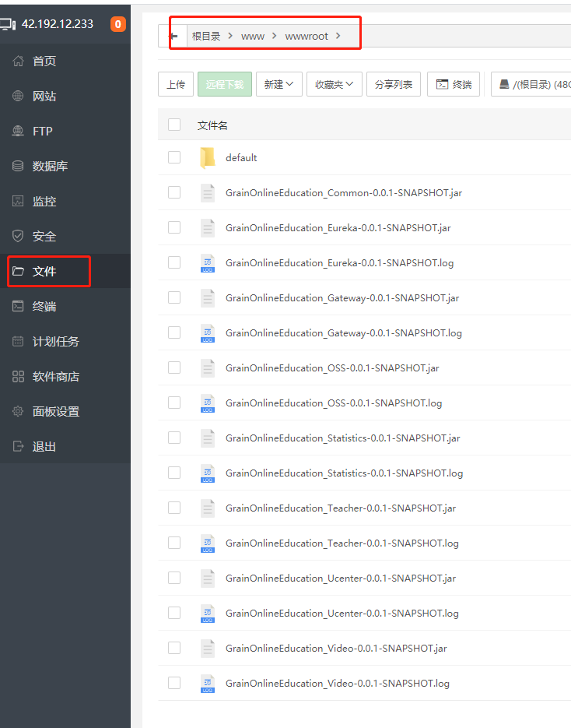Image resolution: width=571 pixels, height=728 pixels.
Task: Click the globe icon beside 网站
Action: coord(18,96)
